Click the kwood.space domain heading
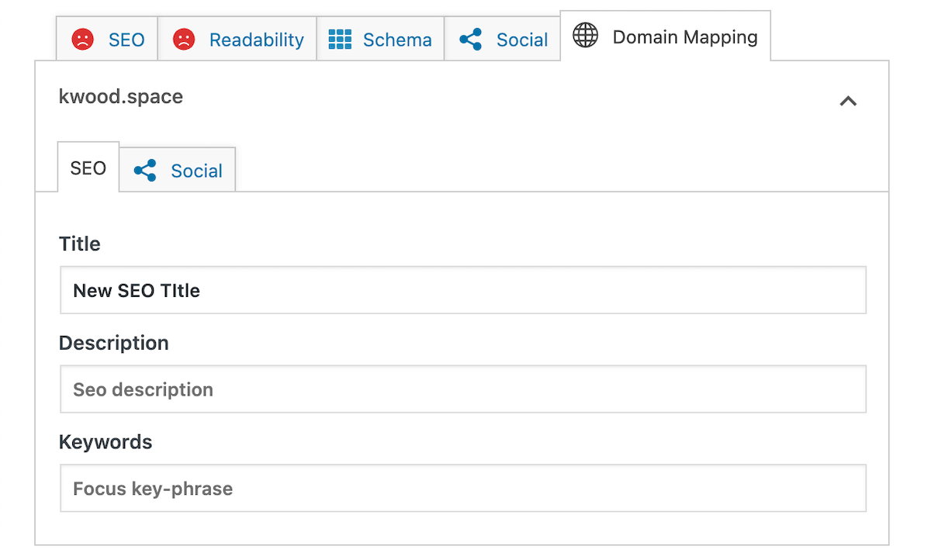 coord(121,97)
